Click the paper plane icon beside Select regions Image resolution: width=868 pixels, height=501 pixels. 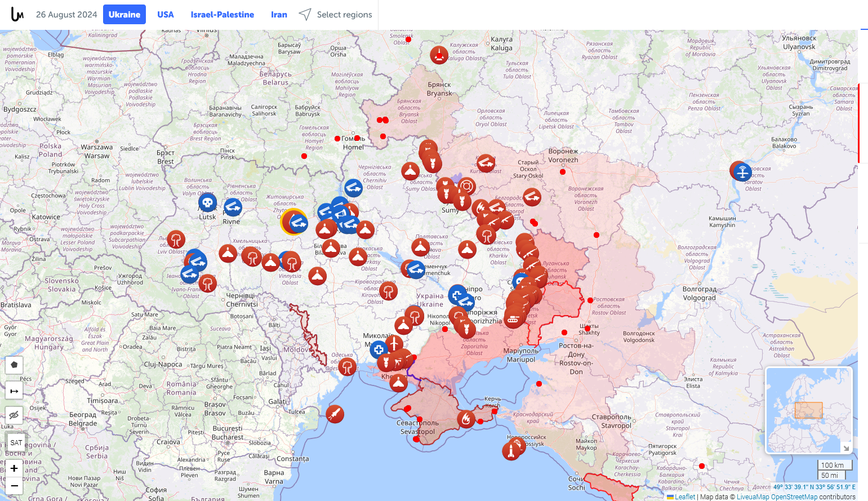(x=305, y=15)
